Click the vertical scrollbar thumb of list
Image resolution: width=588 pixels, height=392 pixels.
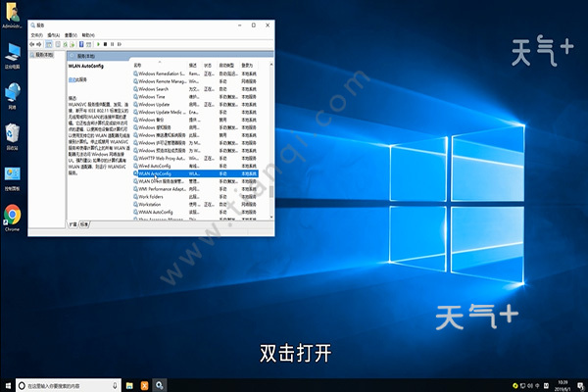pos(271,191)
